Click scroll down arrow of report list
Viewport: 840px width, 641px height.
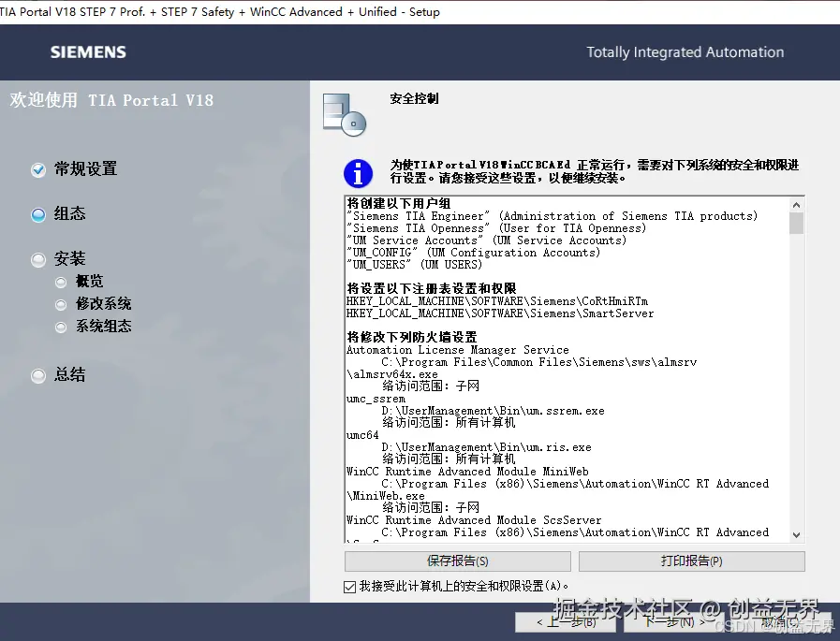tap(796, 534)
